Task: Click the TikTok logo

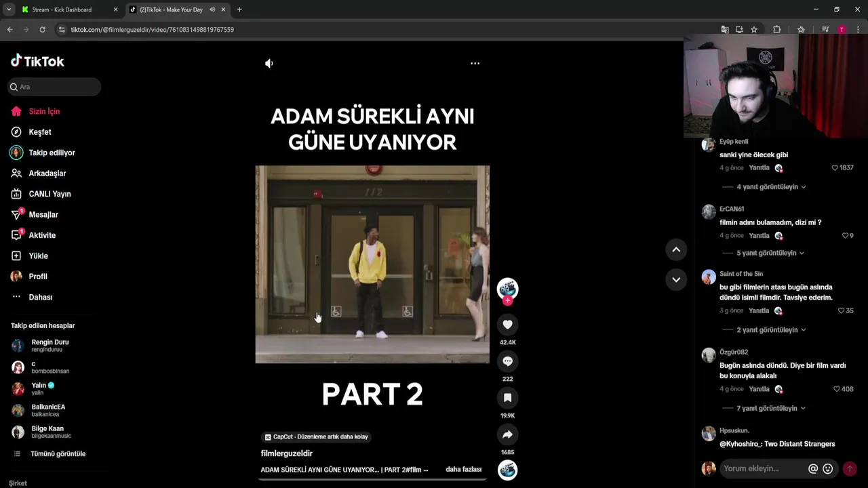Action: [37, 61]
